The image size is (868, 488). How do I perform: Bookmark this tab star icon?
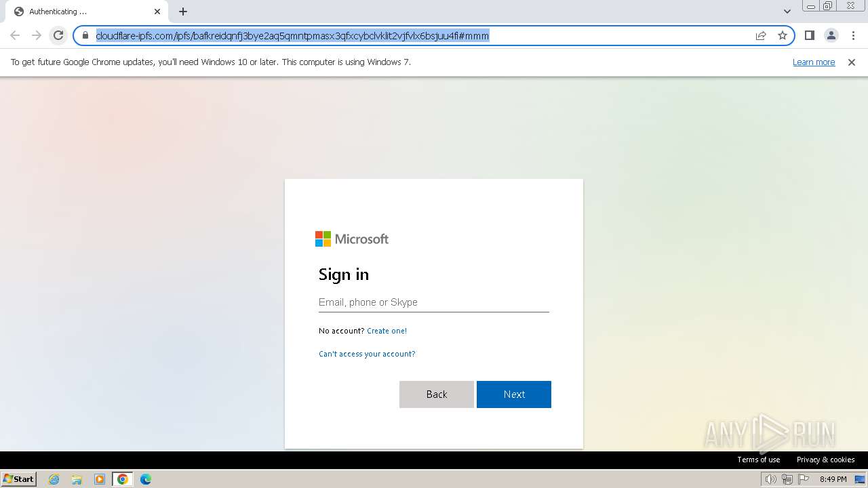(783, 35)
